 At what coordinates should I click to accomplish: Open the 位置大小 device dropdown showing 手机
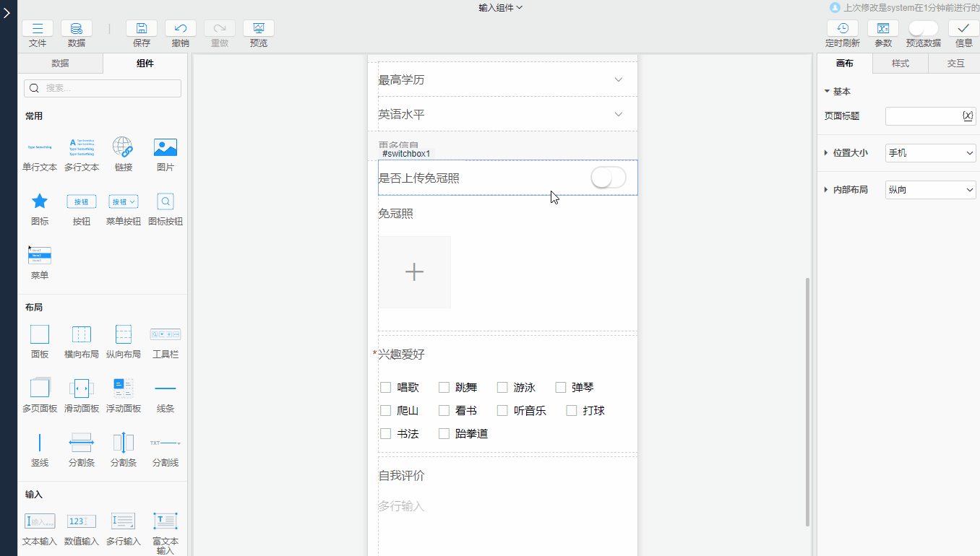(930, 152)
